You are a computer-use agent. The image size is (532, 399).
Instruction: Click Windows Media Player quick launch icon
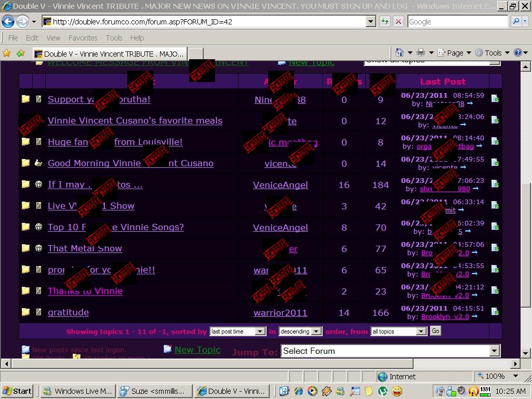point(312,391)
